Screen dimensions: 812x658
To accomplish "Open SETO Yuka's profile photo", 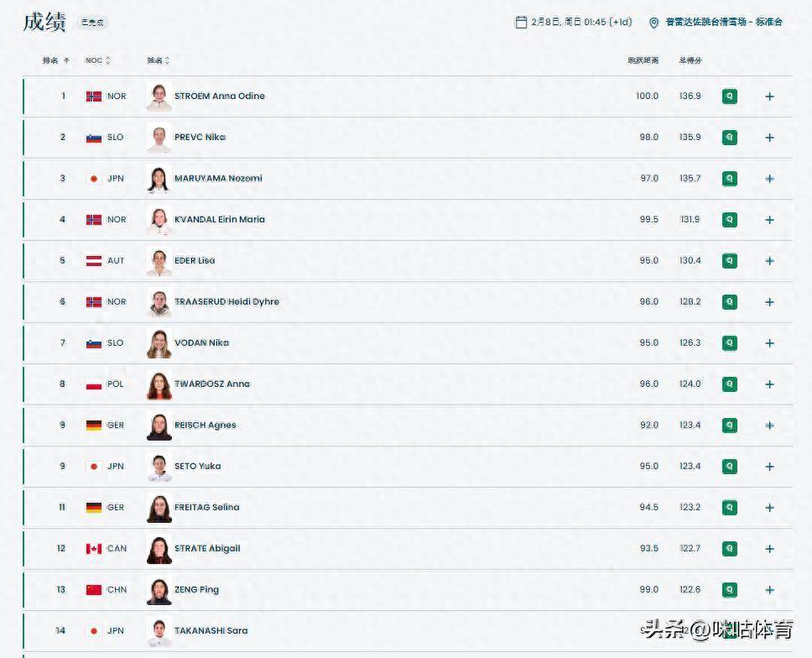I will point(159,467).
